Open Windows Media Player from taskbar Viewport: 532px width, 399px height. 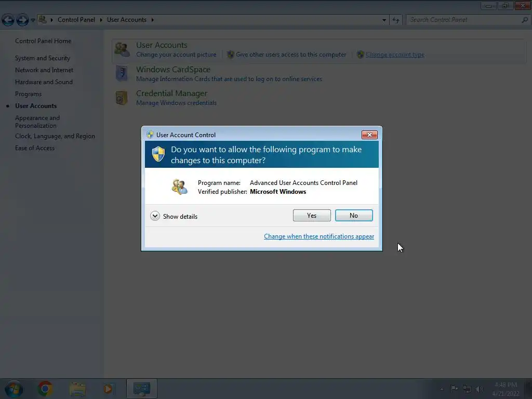click(109, 389)
